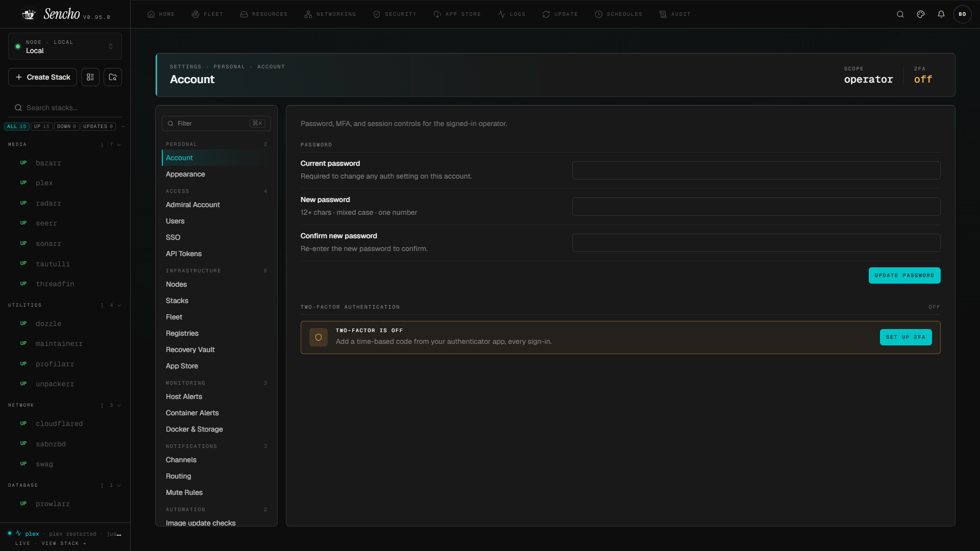The height and width of the screenshot is (551, 980).
Task: Open Security in top navigation
Action: pos(395,14)
